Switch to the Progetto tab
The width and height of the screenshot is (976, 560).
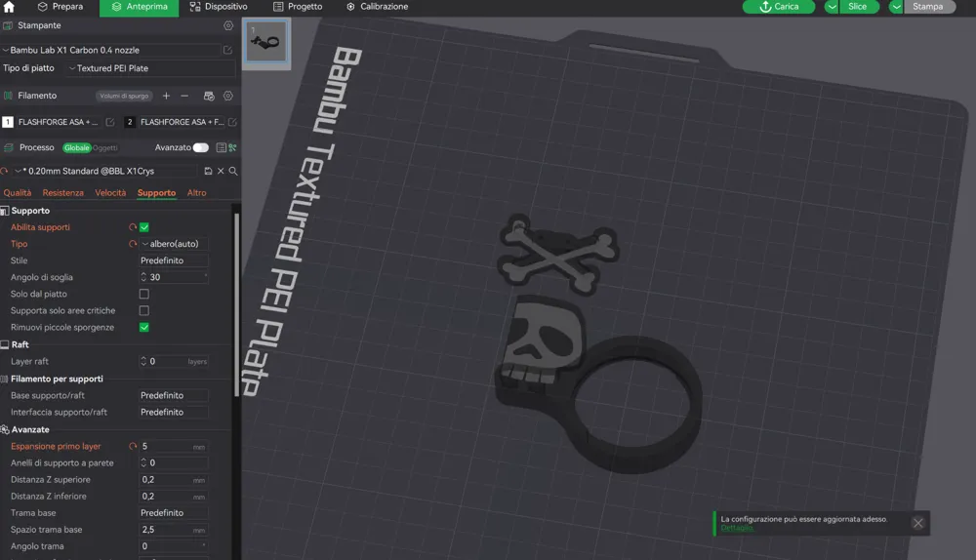point(298,7)
